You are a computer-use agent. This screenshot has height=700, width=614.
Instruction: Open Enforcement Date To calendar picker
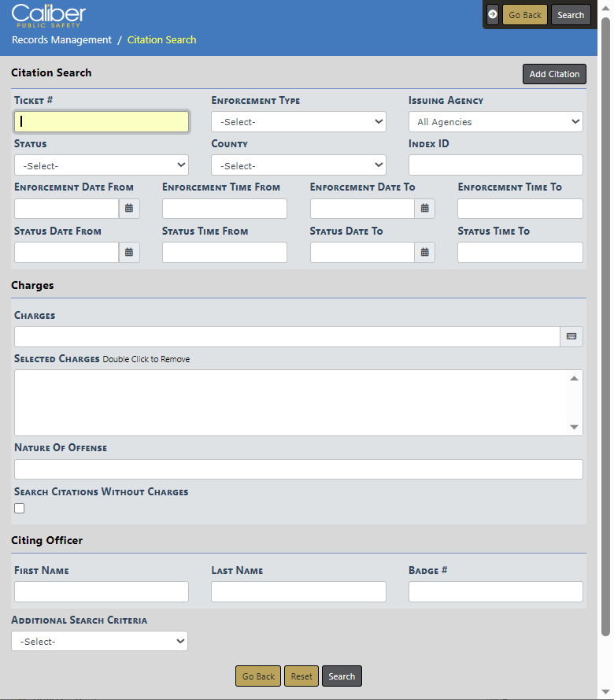pos(425,209)
